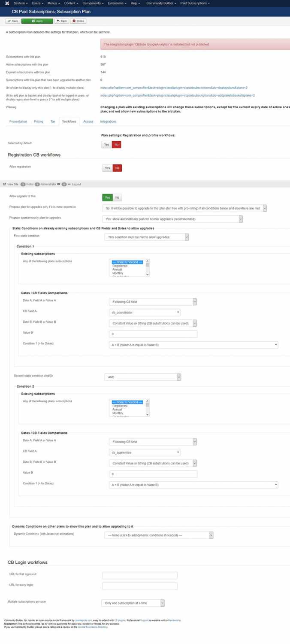Click the Visitor count badge

click(x=23, y=184)
